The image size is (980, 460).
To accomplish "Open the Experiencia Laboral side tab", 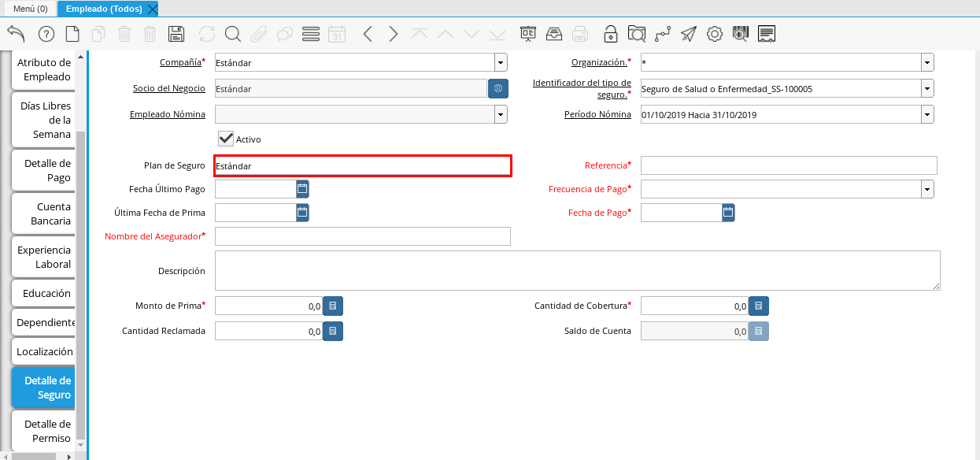I will pos(43,257).
